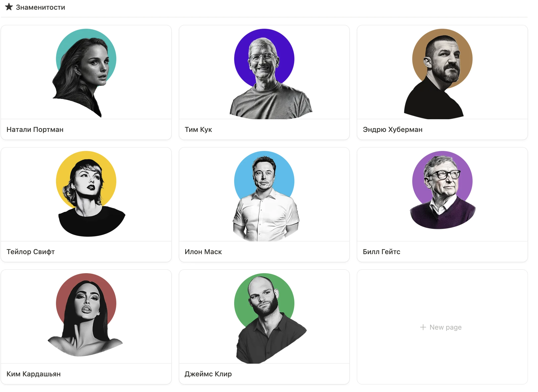The width and height of the screenshot is (538, 392).
Task: Open the Джеймс Клир card image
Action: (x=264, y=317)
